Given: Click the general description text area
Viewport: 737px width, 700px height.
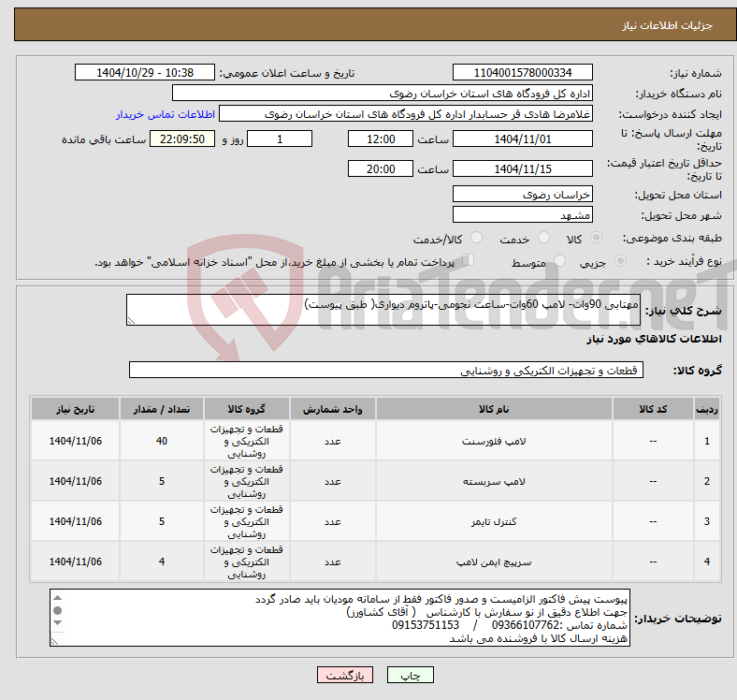Looking at the screenshot, I should point(383,310).
